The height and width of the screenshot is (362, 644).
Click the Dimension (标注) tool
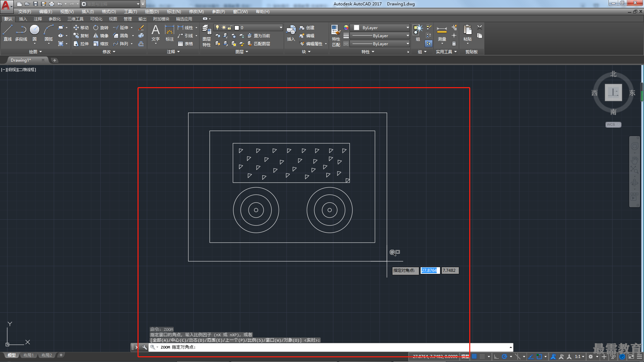(170, 33)
